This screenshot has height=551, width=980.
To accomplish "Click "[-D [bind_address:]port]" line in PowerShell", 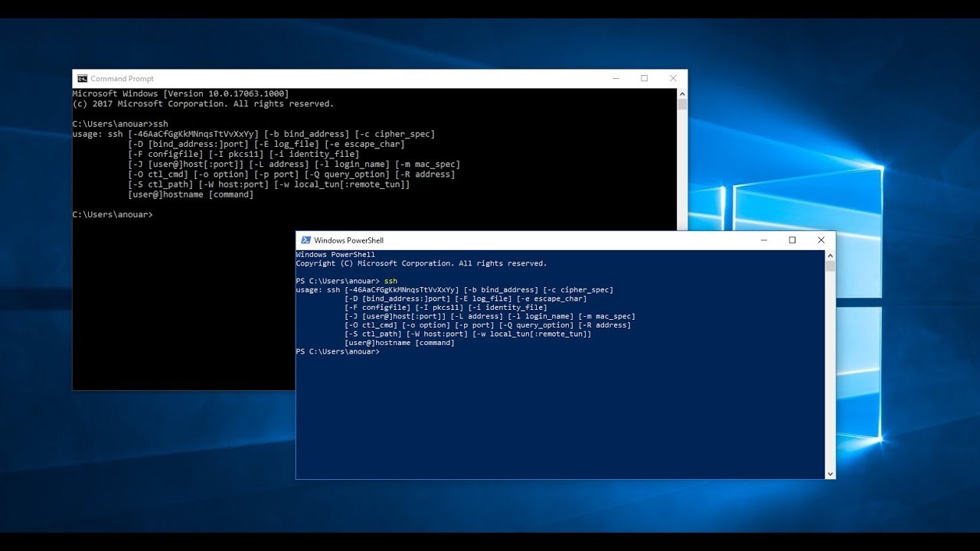I will click(x=465, y=298).
